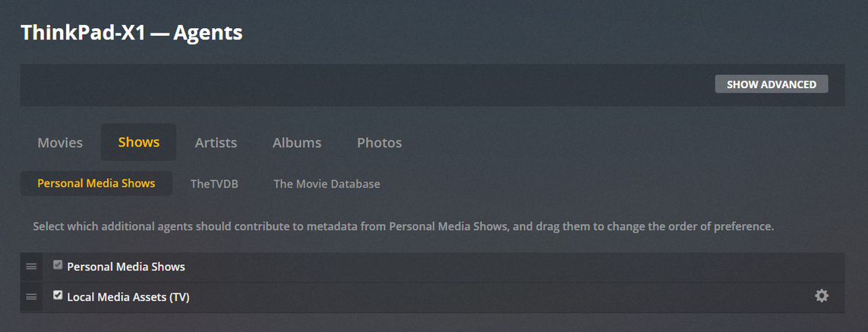Viewport: 868px width, 332px height.
Task: Open settings gear for Local Media Assets (TV)
Action: pyautogui.click(x=822, y=296)
